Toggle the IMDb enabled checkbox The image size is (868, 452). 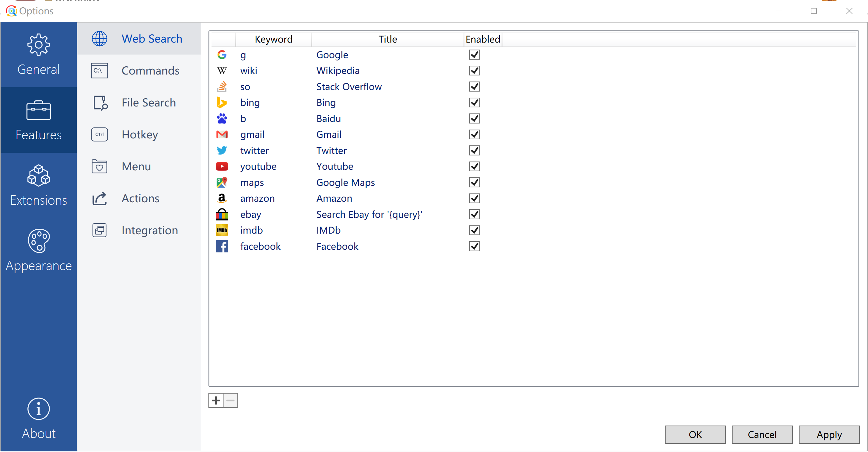[474, 230]
